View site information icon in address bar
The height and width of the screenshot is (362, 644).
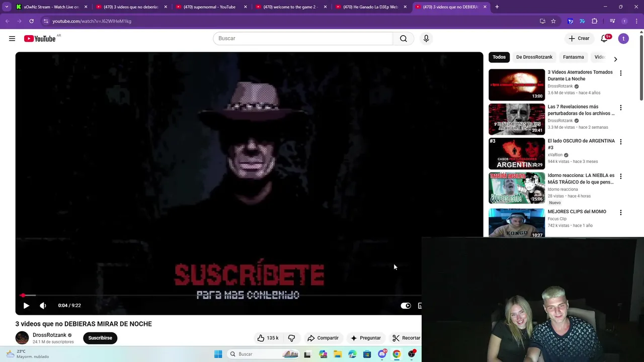[x=46, y=21]
